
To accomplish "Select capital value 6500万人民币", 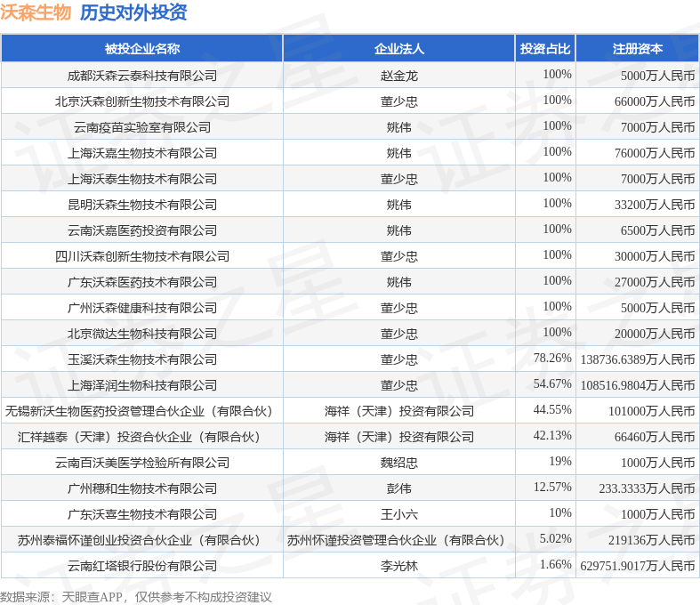I will [x=657, y=230].
